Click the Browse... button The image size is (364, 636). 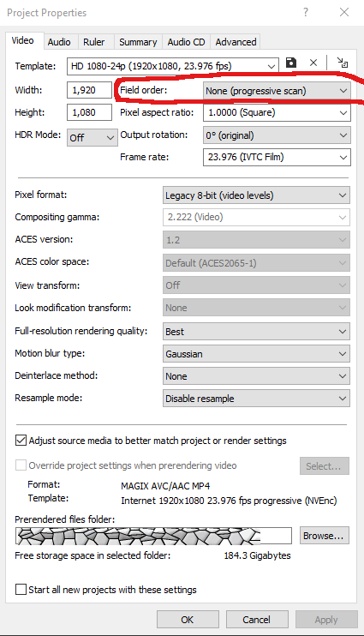coord(325,536)
